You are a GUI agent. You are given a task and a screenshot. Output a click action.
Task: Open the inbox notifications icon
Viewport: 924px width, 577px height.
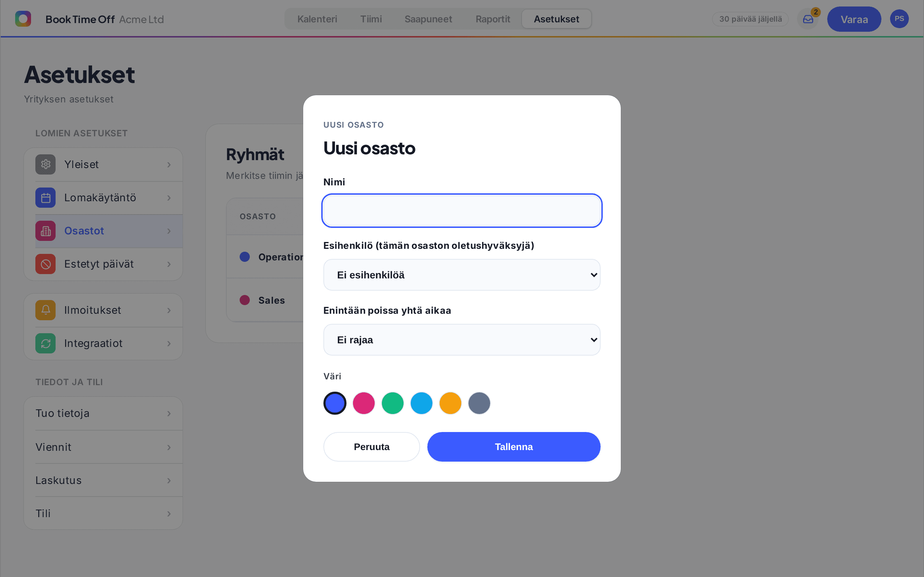pos(808,19)
